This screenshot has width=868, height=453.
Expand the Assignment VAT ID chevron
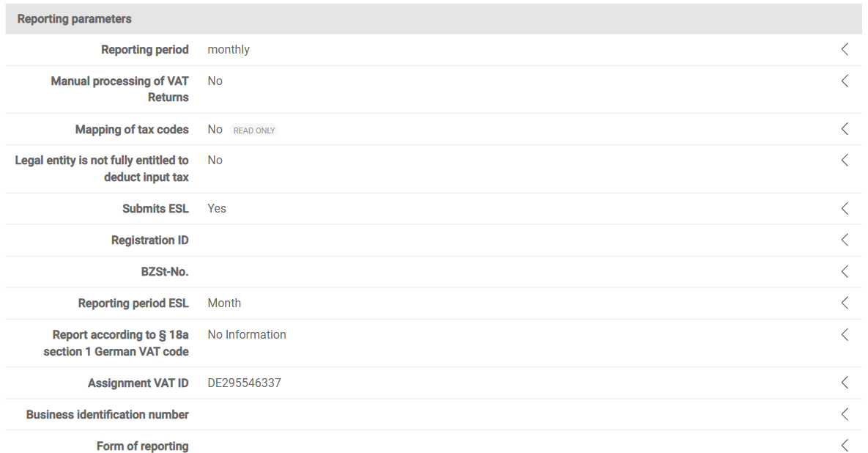pos(845,383)
